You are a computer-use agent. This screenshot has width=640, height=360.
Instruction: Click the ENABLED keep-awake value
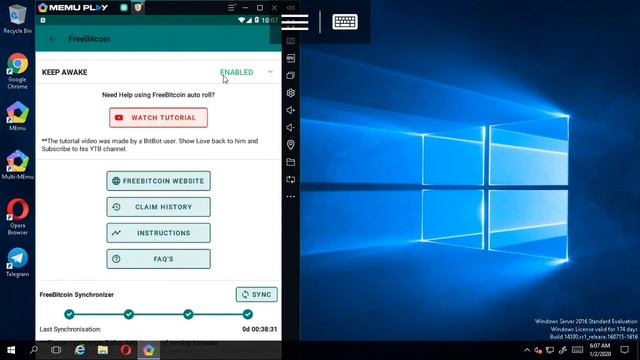point(236,72)
